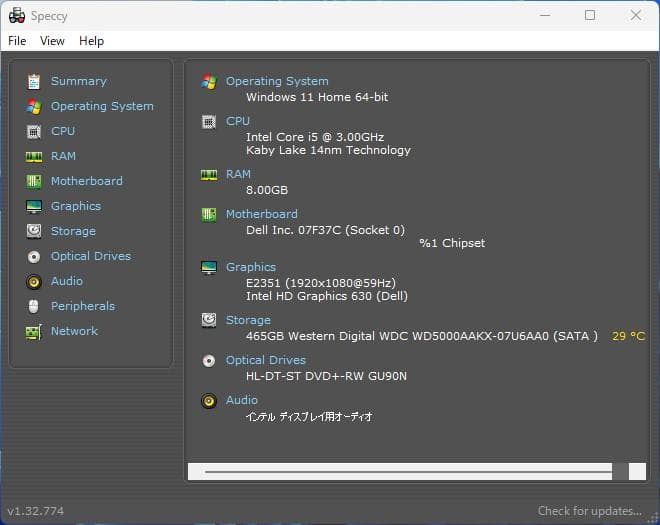Open Audio section in sidebar
660x525 pixels.
pos(67,281)
